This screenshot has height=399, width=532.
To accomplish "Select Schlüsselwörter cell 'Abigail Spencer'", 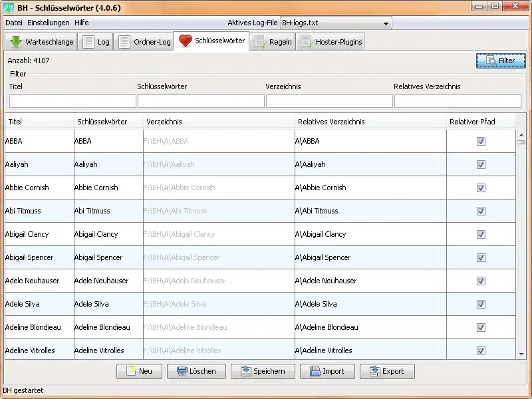I will point(108,257).
